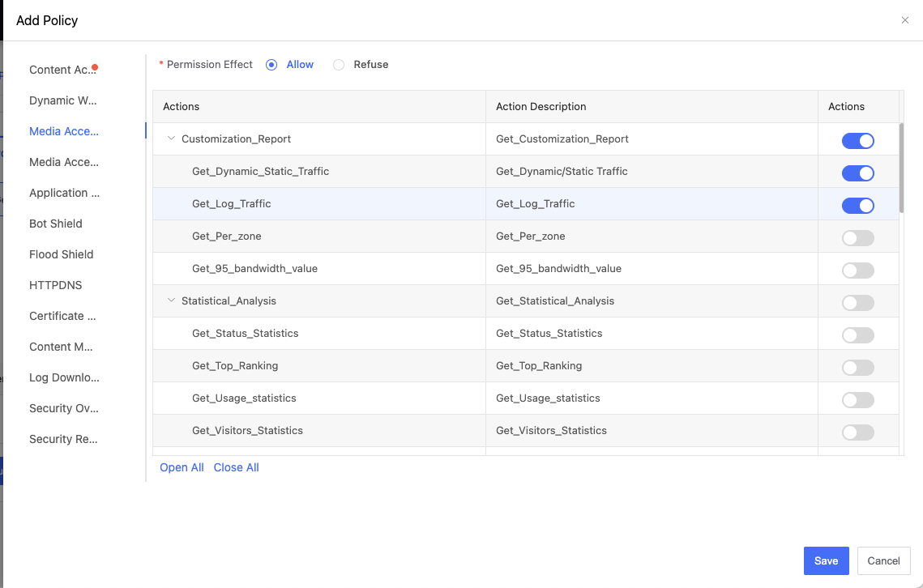The height and width of the screenshot is (588, 923).
Task: Disable the Get_Log_Traffic toggle
Action: click(x=857, y=206)
